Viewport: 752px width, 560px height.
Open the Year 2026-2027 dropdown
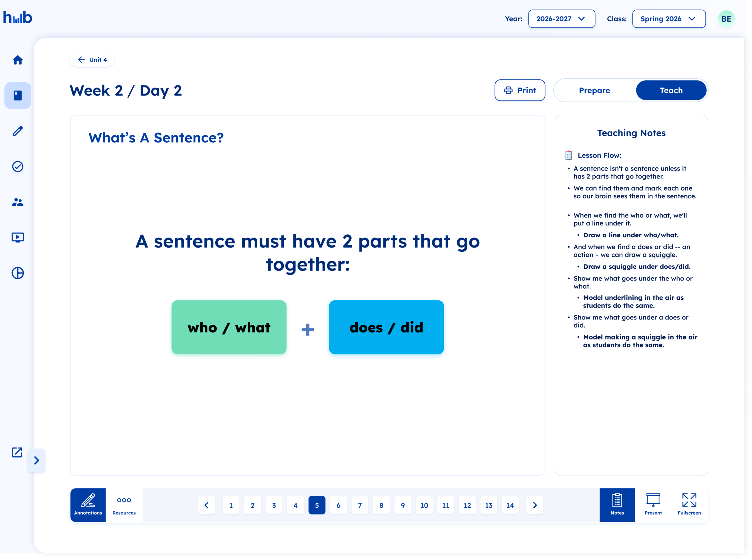pyautogui.click(x=561, y=19)
